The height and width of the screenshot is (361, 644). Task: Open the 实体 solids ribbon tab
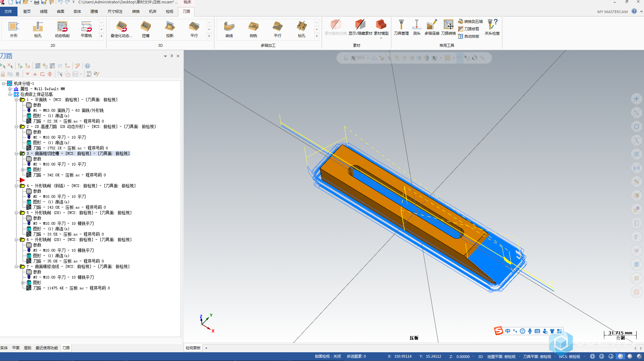point(77,11)
